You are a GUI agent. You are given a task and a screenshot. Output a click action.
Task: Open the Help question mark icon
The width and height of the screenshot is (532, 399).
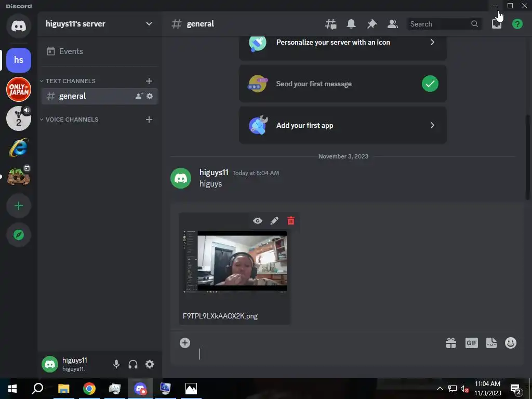click(x=517, y=24)
